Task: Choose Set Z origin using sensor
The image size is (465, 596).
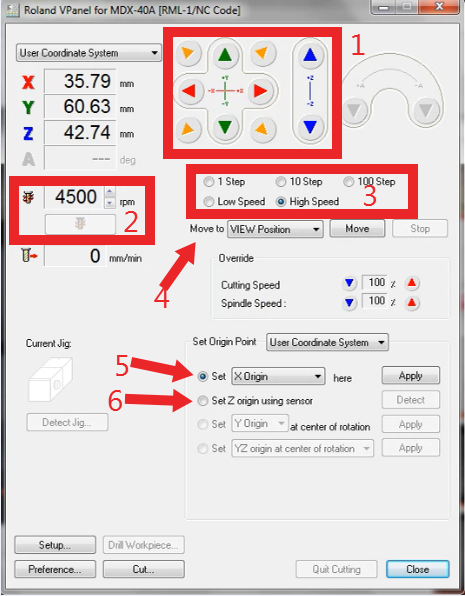Action: (203, 401)
